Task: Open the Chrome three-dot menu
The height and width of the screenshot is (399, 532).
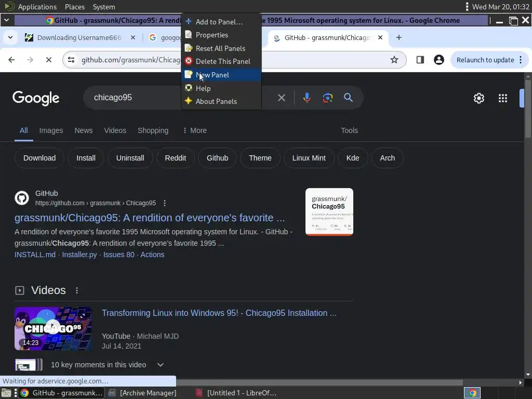Action: (x=521, y=60)
